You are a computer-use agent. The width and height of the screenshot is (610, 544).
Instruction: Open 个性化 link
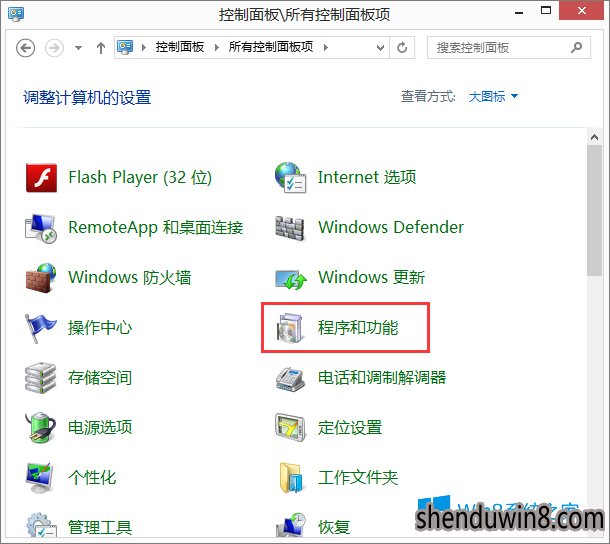pos(92,477)
